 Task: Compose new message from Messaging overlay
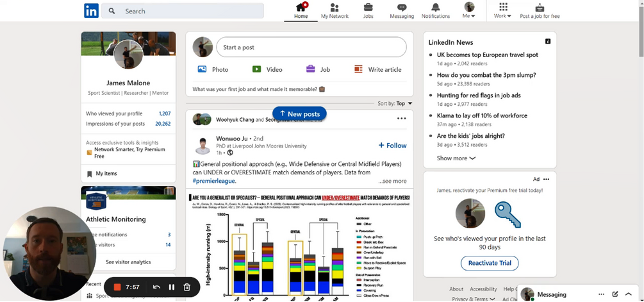(x=615, y=294)
